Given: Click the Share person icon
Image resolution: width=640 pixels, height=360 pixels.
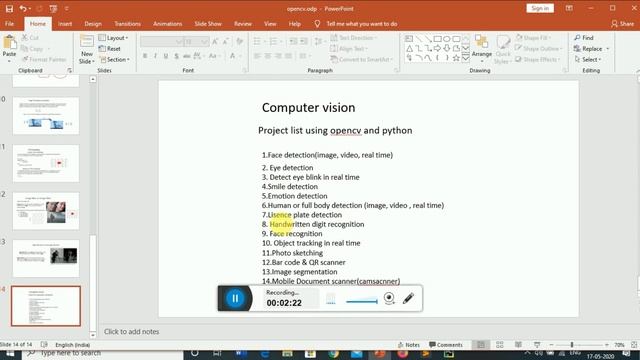Looking at the screenshot, I should pyautogui.click(x=615, y=24).
